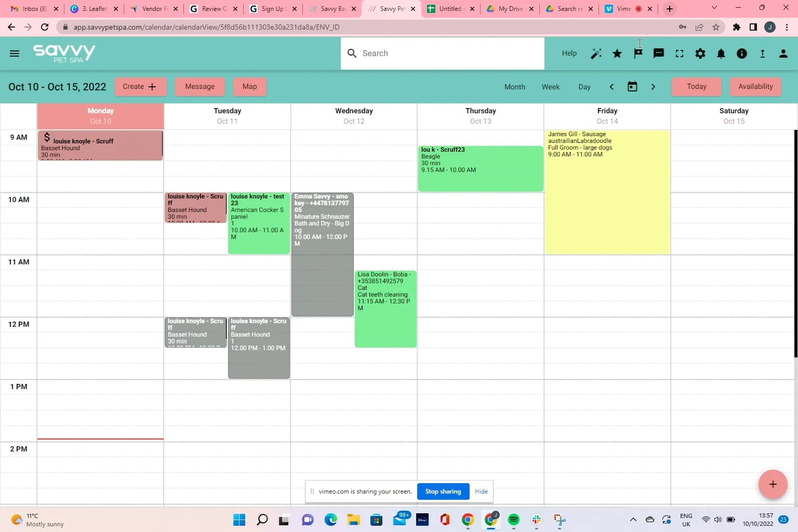The image size is (798, 532).
Task: Open the Availability button
Action: [755, 87]
